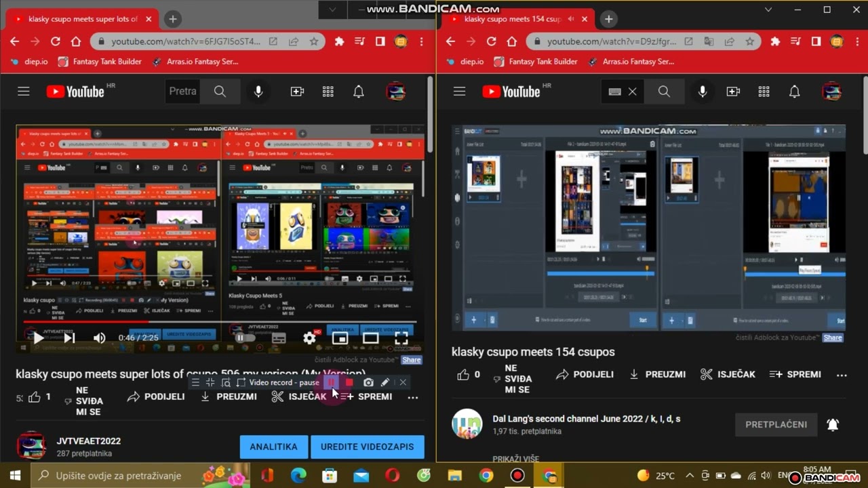Switch left player to miniplayer mode
This screenshot has height=488, width=868.
(340, 338)
